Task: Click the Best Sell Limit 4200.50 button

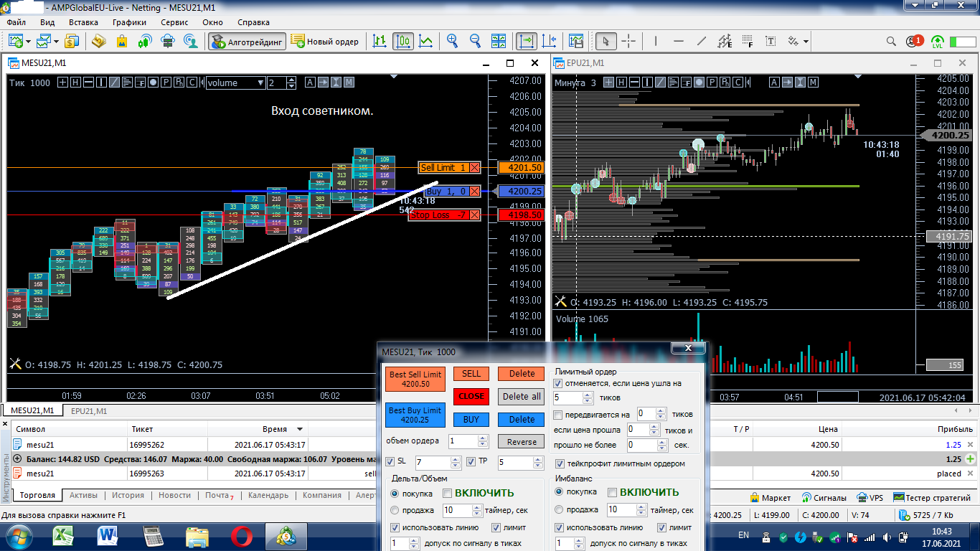Action: pyautogui.click(x=415, y=379)
